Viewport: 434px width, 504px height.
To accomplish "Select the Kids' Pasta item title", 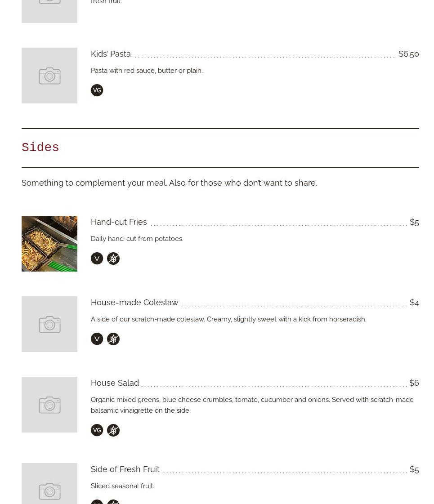I will (x=111, y=54).
